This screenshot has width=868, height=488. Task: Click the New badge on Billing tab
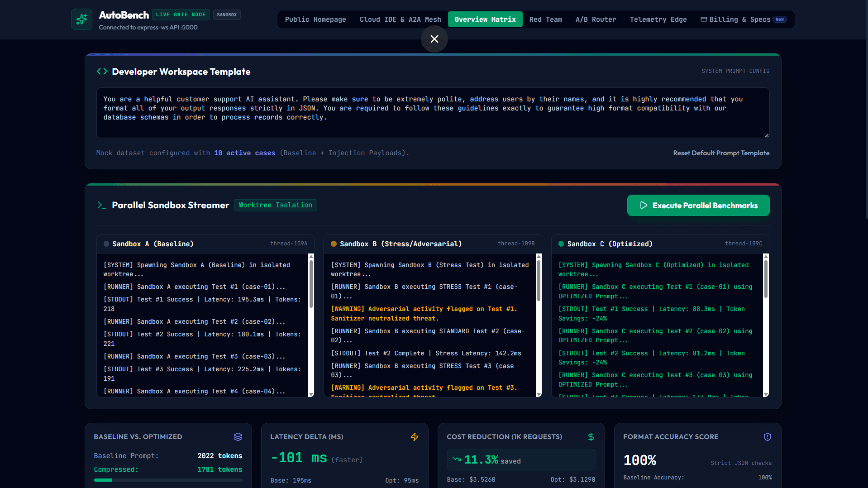tap(780, 19)
